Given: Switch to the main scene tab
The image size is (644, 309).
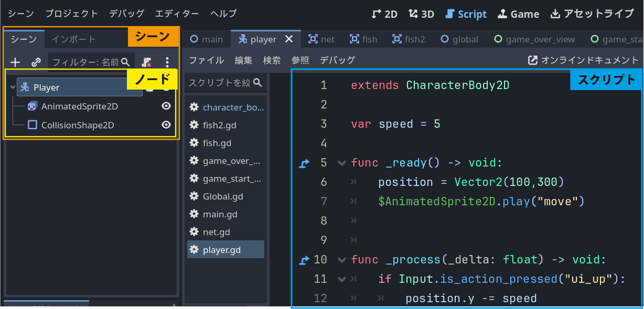Looking at the screenshot, I should click(x=207, y=39).
